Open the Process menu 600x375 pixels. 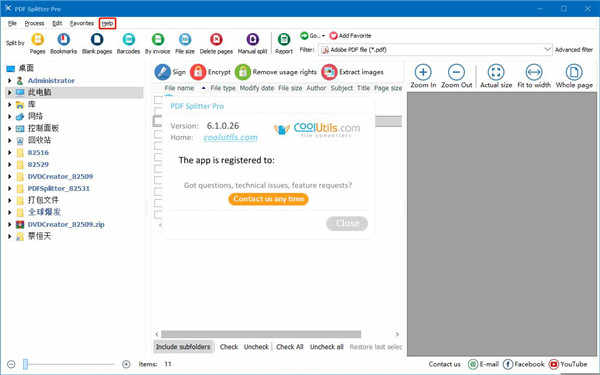click(x=34, y=23)
